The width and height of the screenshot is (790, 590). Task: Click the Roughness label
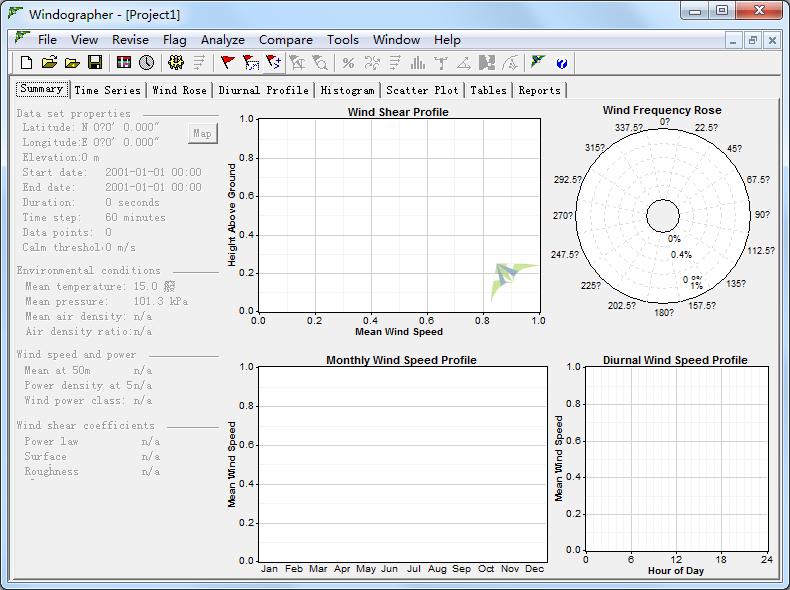51,472
